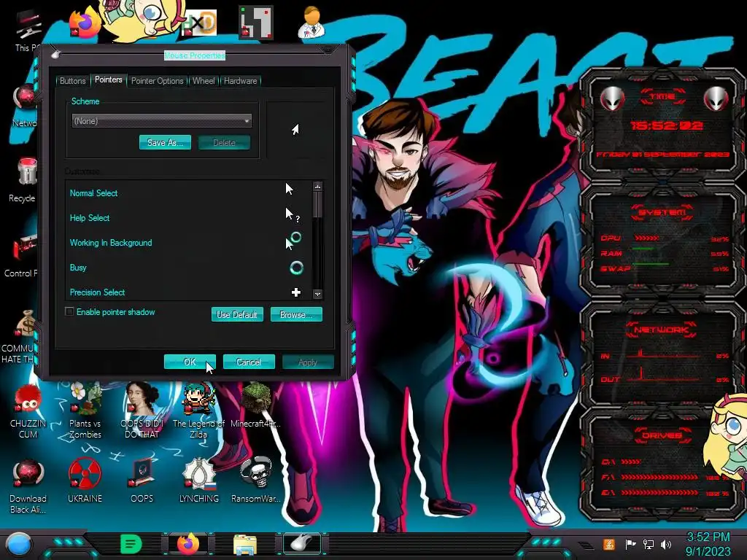Select the Precision Select pointer row
747x560 pixels.
click(x=190, y=292)
